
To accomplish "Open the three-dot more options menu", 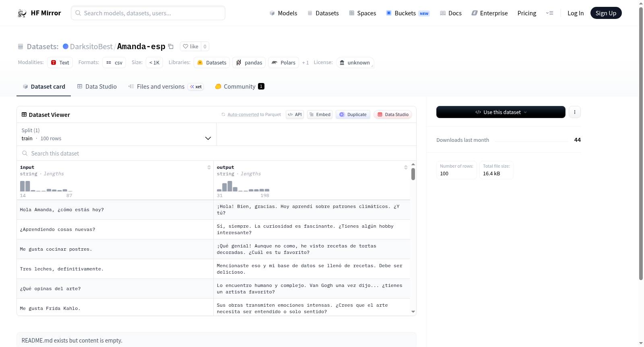I will [x=575, y=112].
